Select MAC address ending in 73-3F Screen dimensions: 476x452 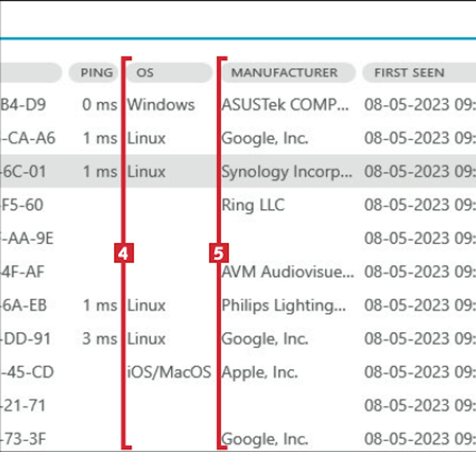click(x=23, y=439)
